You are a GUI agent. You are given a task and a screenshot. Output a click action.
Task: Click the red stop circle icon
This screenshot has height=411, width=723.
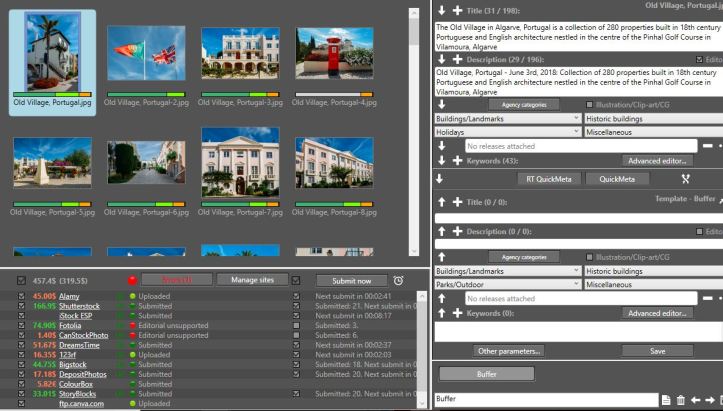pos(131,281)
